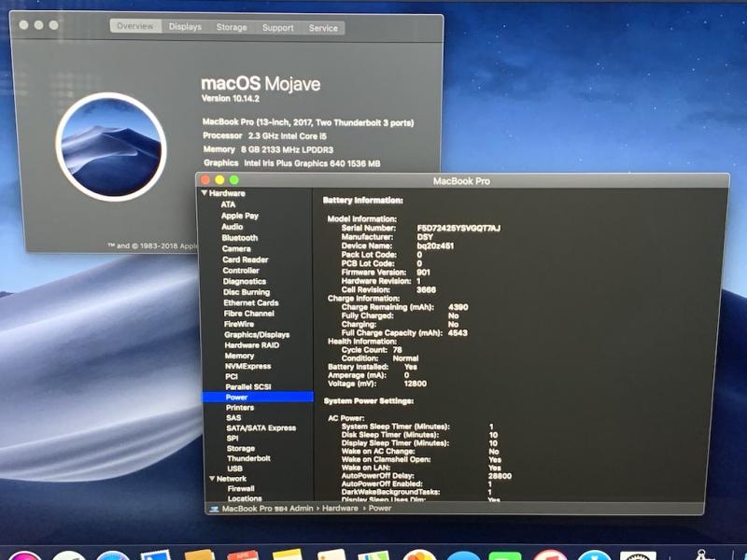Collapse the Network section disclosure triangle
Viewport: 747px width, 560px height.
pyautogui.click(x=212, y=478)
